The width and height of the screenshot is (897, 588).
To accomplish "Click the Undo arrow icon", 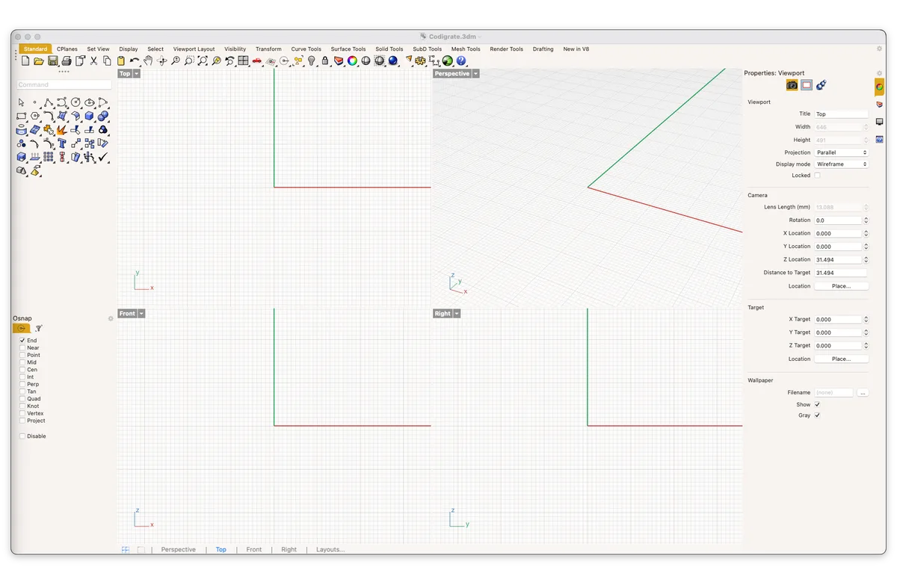I will tap(135, 61).
